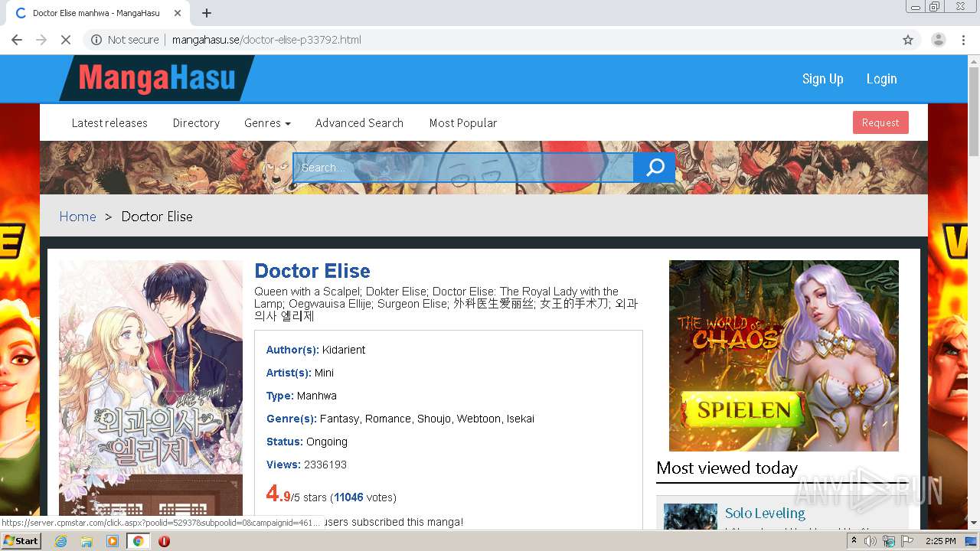Open the Genres dropdown menu
The image size is (980, 551).
pos(267,122)
